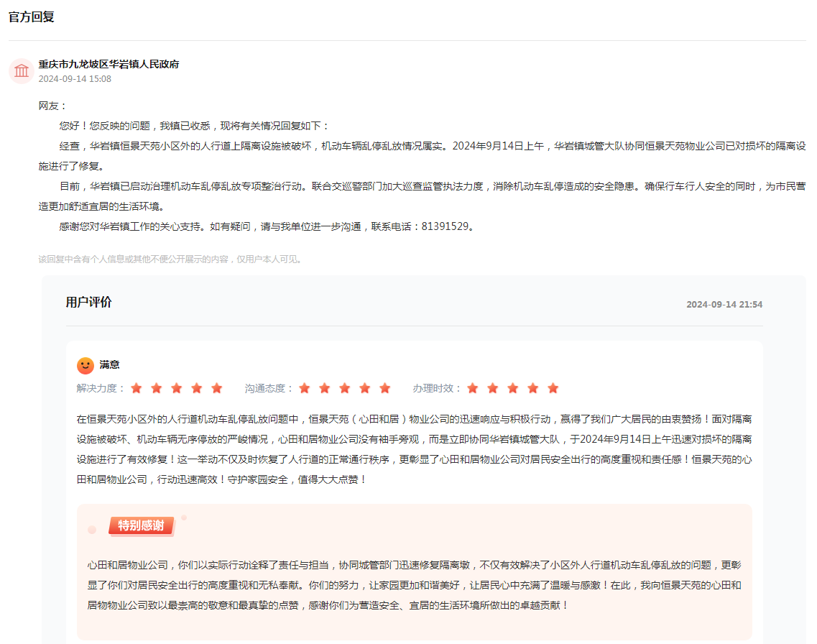Click the agency name 重庆市九龙坡区华岩镇人民政府
This screenshot has width=817, height=644.
pos(109,64)
